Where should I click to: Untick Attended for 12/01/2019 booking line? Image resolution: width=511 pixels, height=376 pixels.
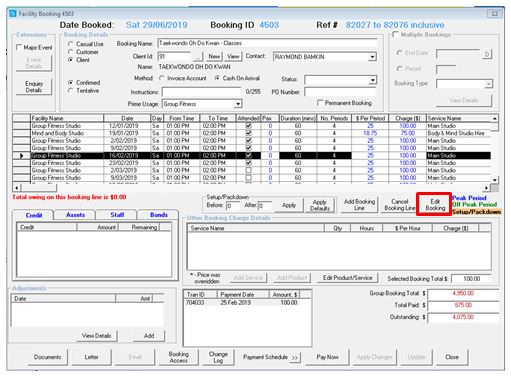tap(248, 126)
